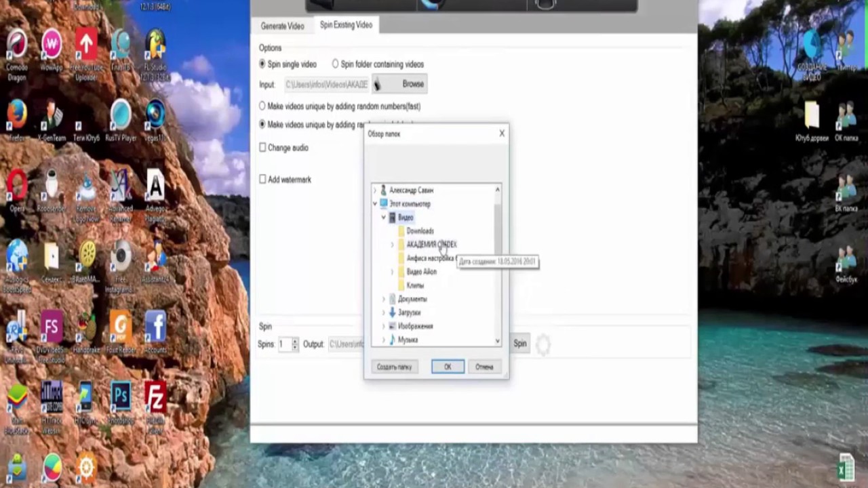Screen dimensions: 868x488
Task: Open the Excel file desktop icon
Action: 846,468
